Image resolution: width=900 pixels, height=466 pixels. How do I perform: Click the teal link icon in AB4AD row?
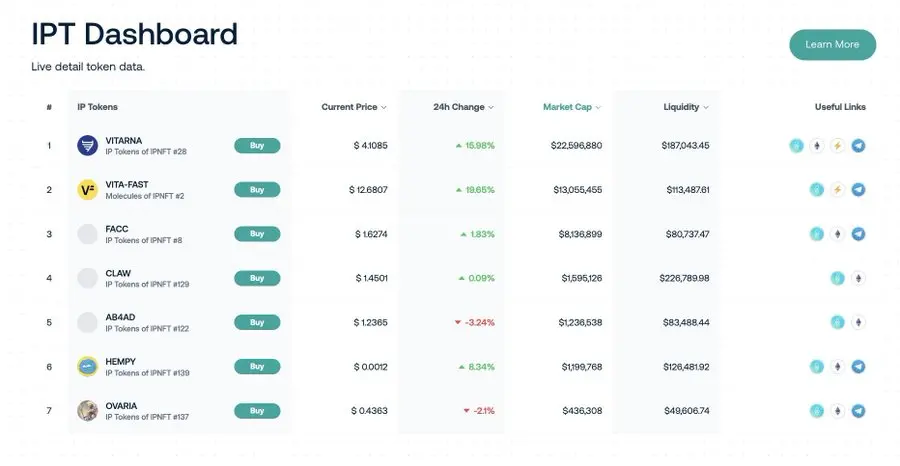pyautogui.click(x=837, y=323)
